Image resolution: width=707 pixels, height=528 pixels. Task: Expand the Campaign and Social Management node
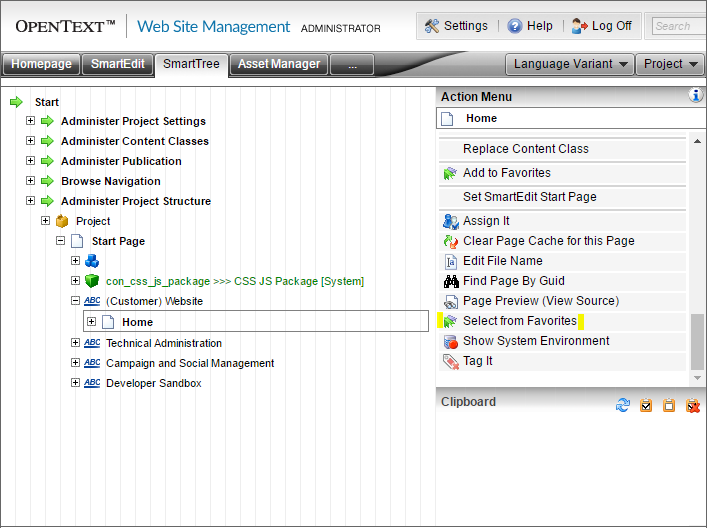click(x=75, y=362)
